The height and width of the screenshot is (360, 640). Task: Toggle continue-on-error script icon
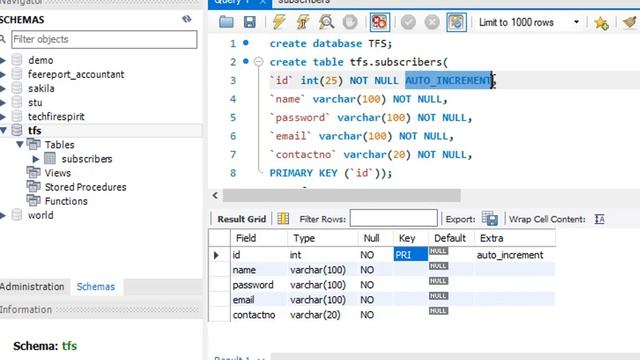(379, 22)
